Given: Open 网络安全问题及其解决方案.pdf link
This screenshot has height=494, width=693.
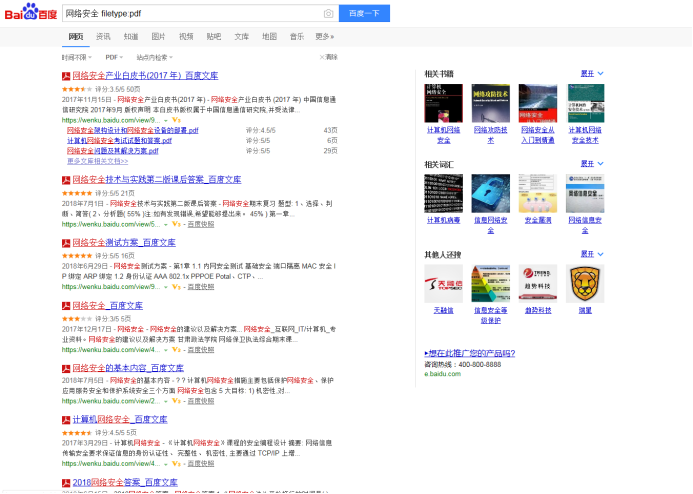Looking at the screenshot, I should (x=113, y=151).
